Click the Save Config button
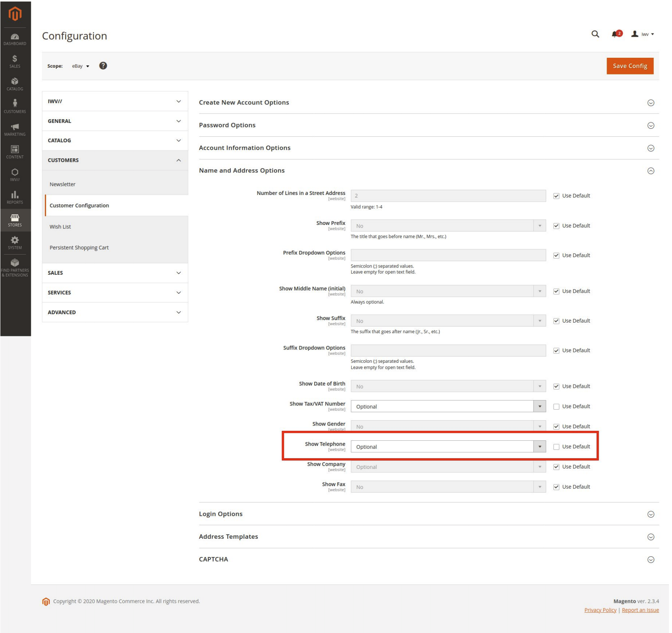 pos(629,66)
